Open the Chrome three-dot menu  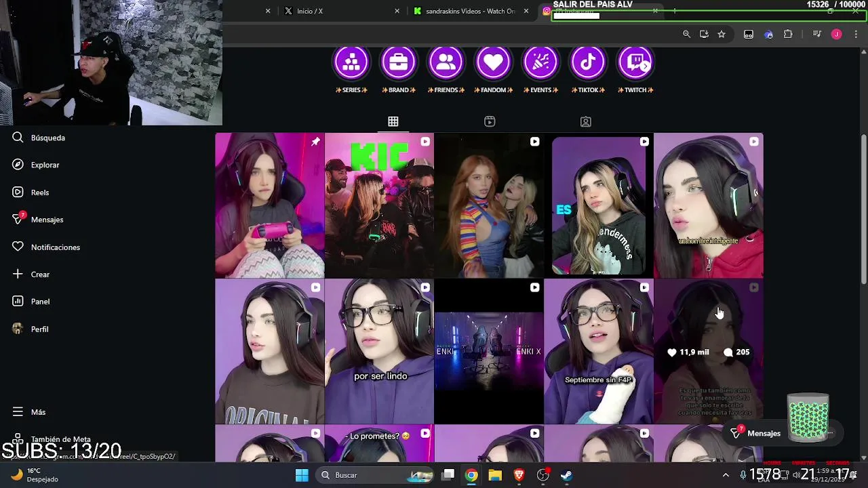click(x=856, y=34)
